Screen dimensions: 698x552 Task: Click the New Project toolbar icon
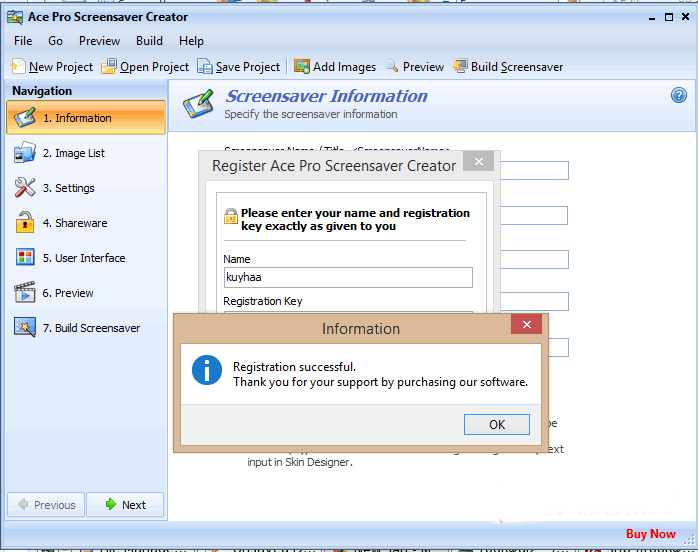click(18, 66)
